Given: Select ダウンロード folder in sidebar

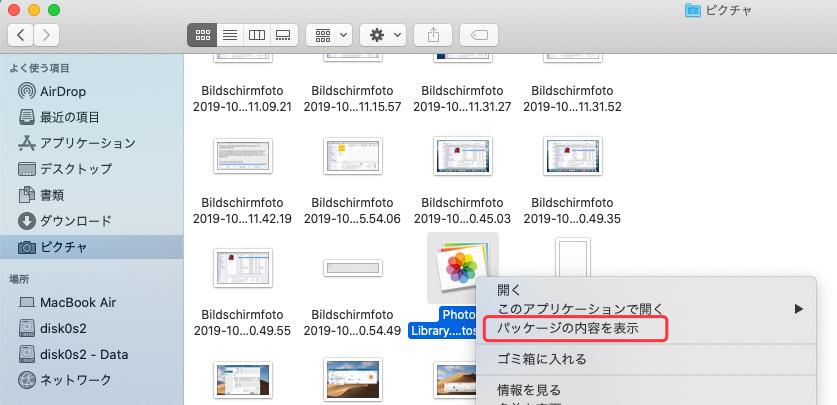Looking at the screenshot, I should click(x=75, y=221).
